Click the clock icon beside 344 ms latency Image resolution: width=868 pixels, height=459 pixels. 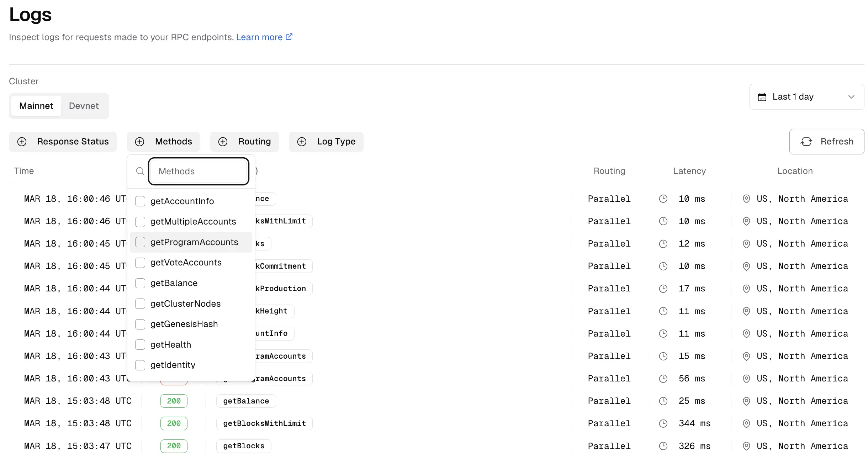pos(663,423)
